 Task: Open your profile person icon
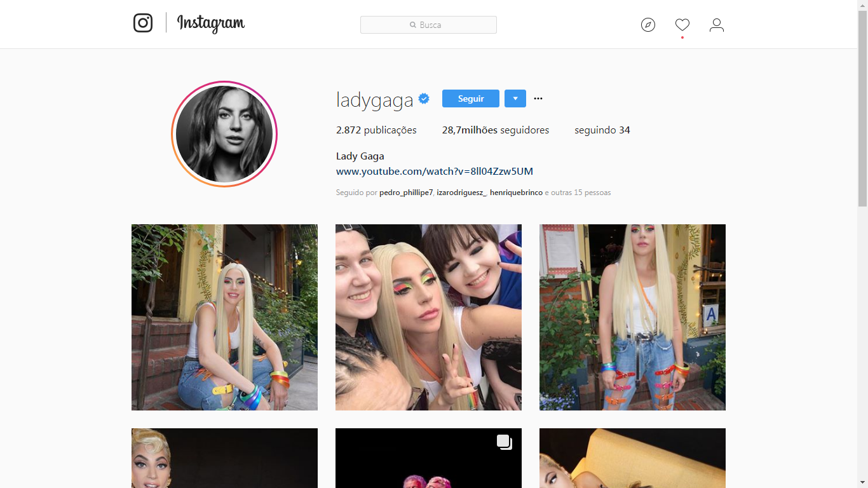717,25
